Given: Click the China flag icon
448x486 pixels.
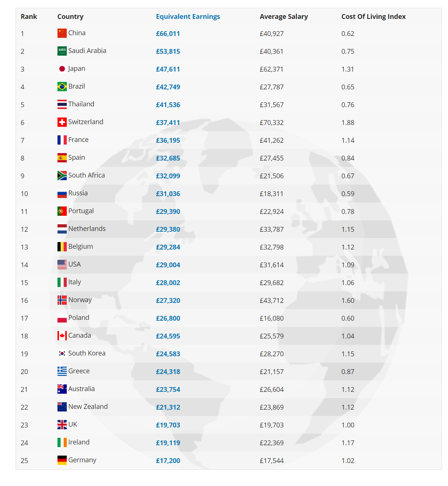Looking at the screenshot, I should [x=62, y=33].
